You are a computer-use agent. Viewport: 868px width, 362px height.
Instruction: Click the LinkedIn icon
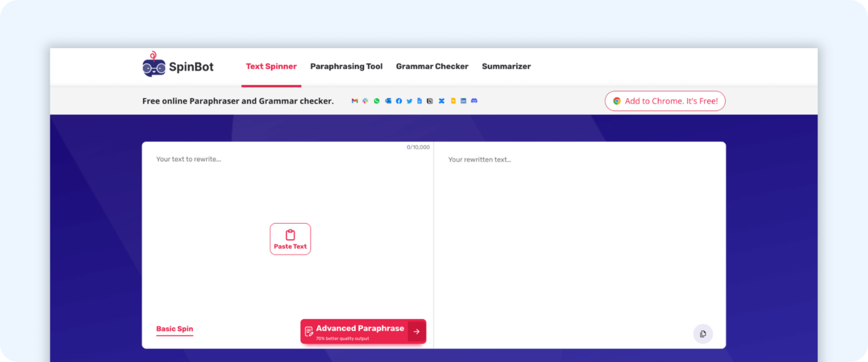coord(463,101)
